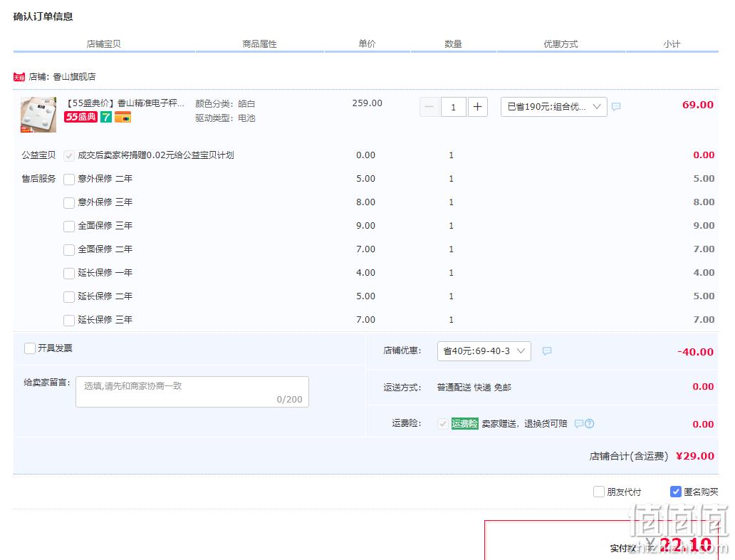Check 延长保修 一年 service option

(x=69, y=273)
